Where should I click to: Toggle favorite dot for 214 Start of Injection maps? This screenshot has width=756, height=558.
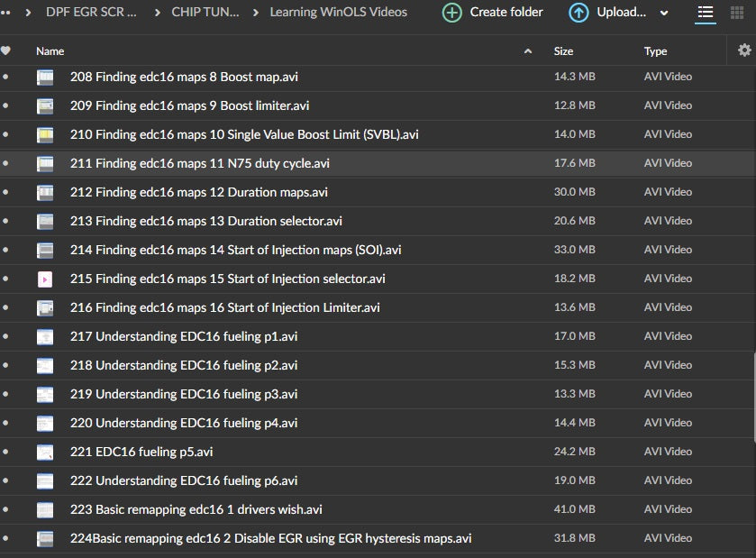coord(6,251)
